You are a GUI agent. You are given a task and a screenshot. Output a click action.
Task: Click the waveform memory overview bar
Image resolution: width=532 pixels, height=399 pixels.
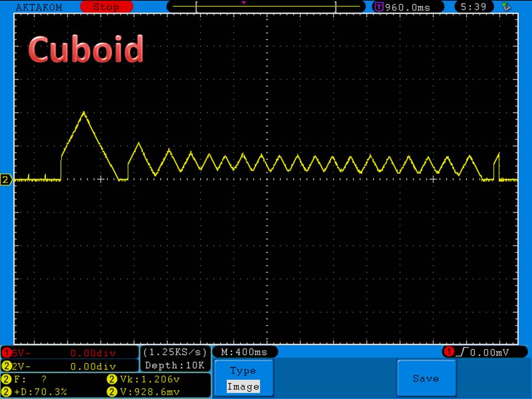[x=266, y=7]
